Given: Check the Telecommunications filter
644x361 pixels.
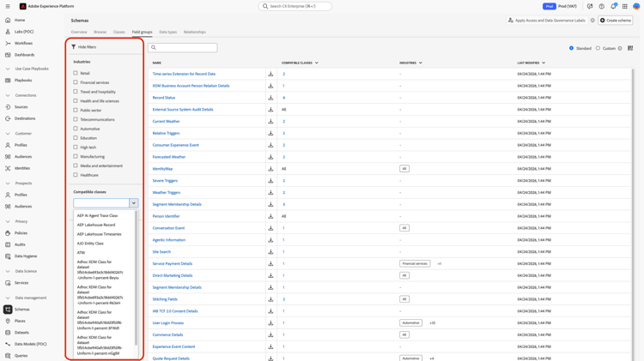Looking at the screenshot, I should click(x=76, y=119).
